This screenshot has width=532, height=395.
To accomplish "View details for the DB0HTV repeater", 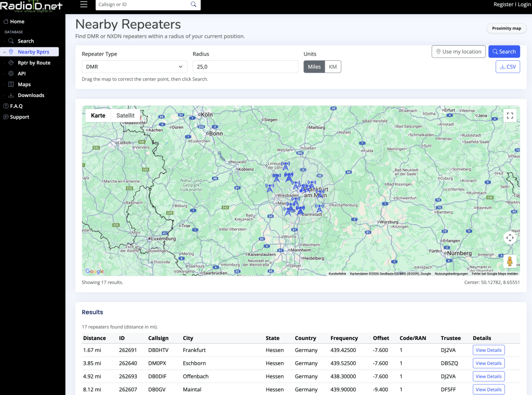I will point(488,350).
